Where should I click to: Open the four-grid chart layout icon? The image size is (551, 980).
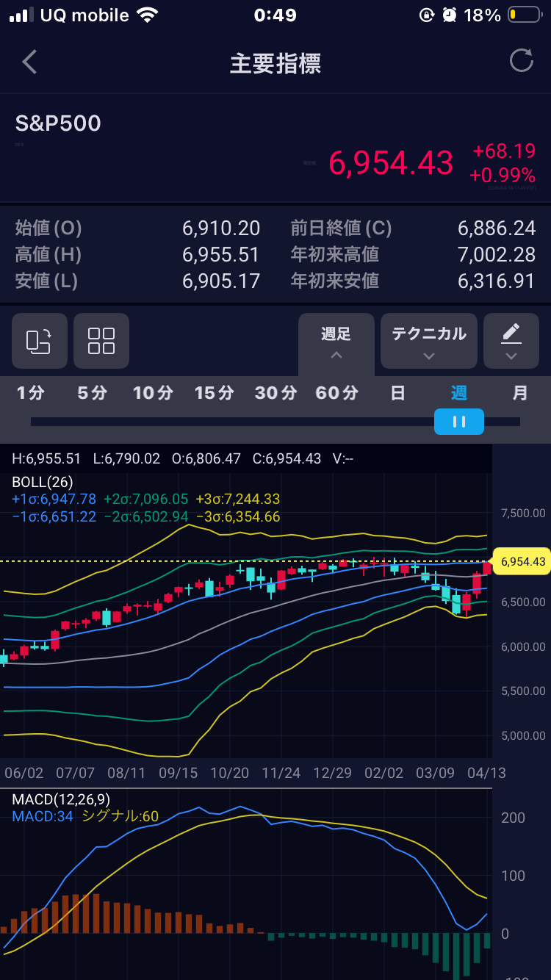(101, 341)
